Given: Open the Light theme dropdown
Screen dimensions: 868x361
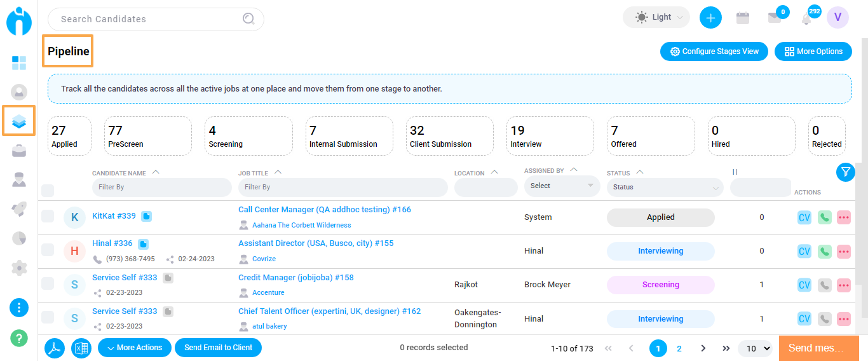Looking at the screenshot, I should [x=656, y=17].
